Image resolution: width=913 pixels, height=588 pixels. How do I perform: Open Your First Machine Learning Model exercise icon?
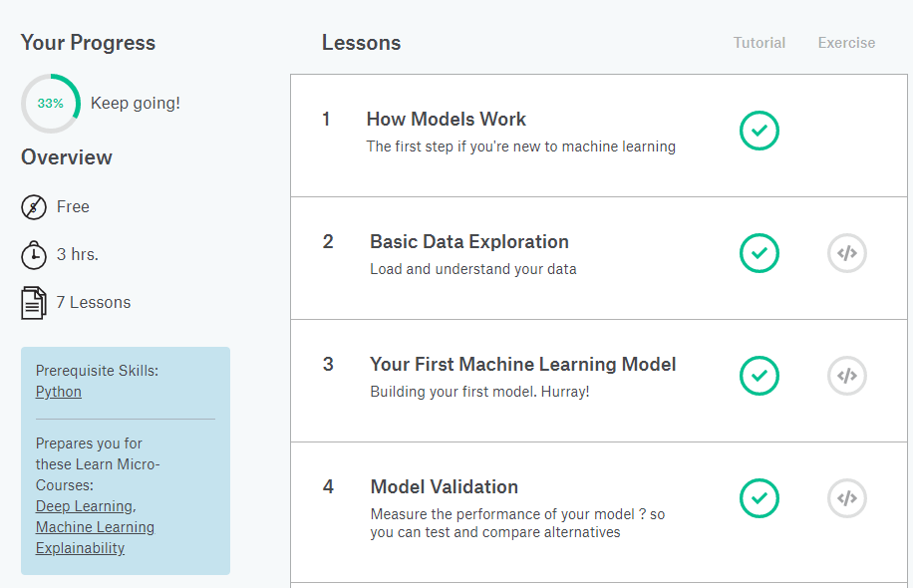(846, 376)
